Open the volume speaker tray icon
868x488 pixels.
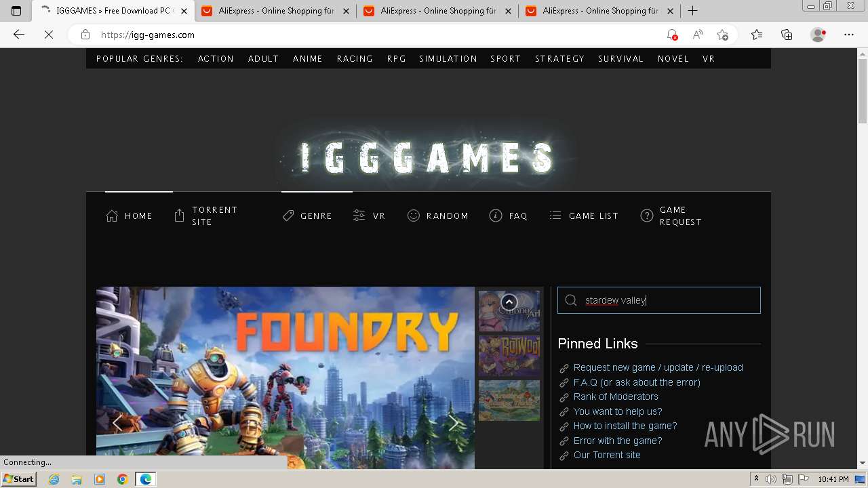click(770, 479)
